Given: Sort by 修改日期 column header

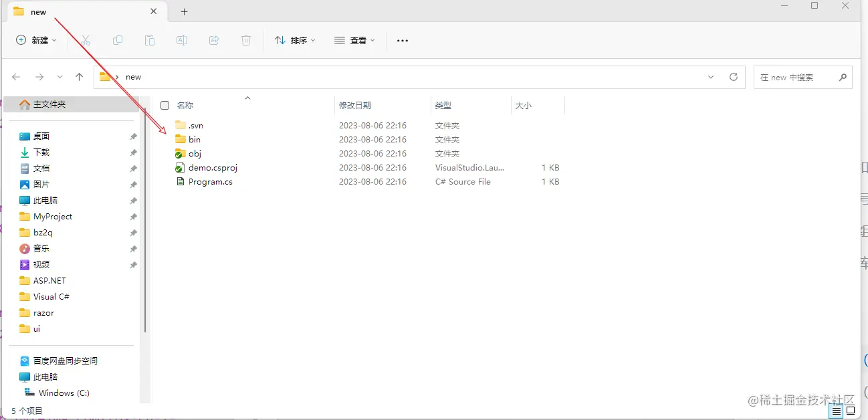Looking at the screenshot, I should pos(355,105).
